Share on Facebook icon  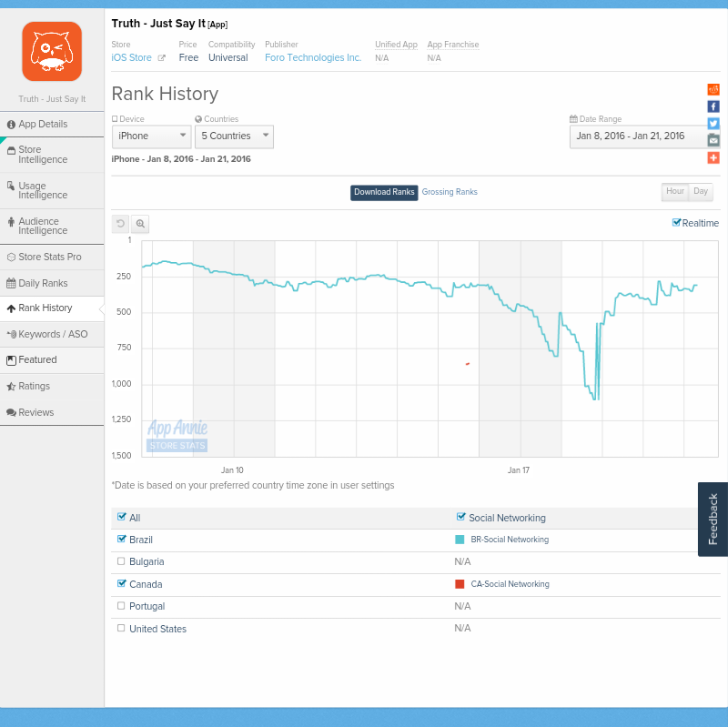click(713, 106)
